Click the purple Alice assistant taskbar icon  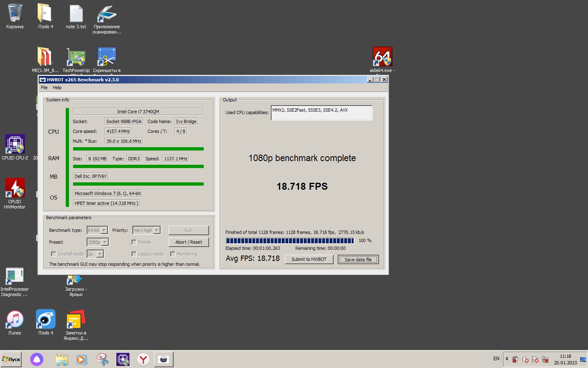pos(37,359)
